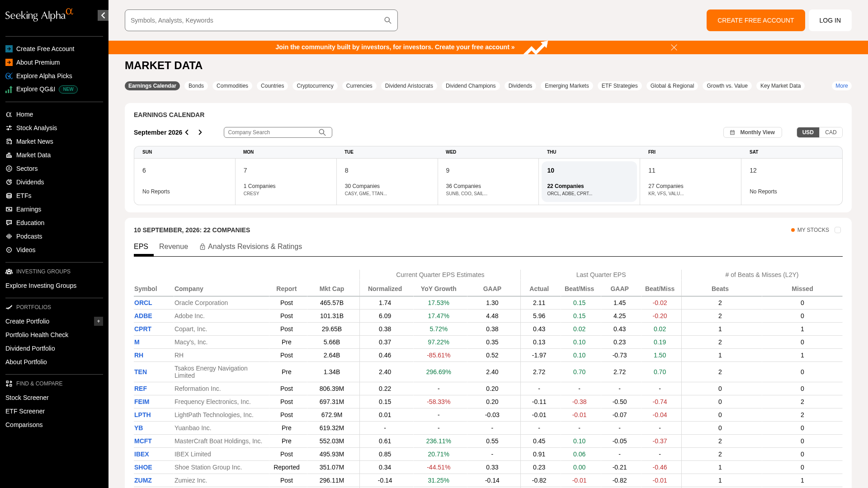Go to previous week with left chevron
868x488 pixels.
187,132
